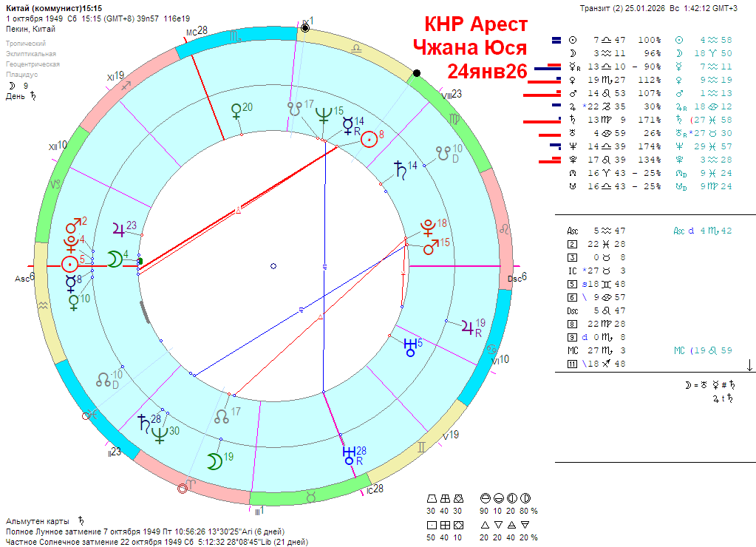The height and width of the screenshot is (547, 756).
Task: Click the chart title 'Китай (коммунист)15:15'
Action: click(x=54, y=8)
